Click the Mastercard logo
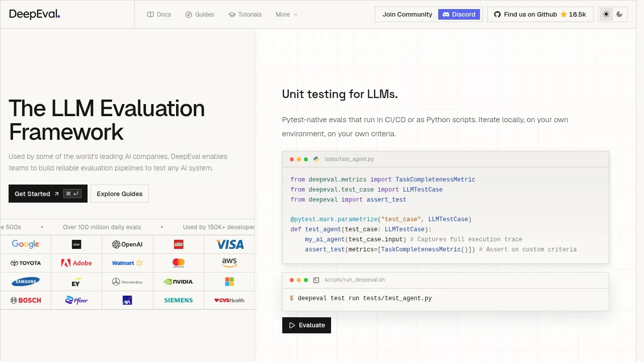The height and width of the screenshot is (362, 644). (179, 262)
